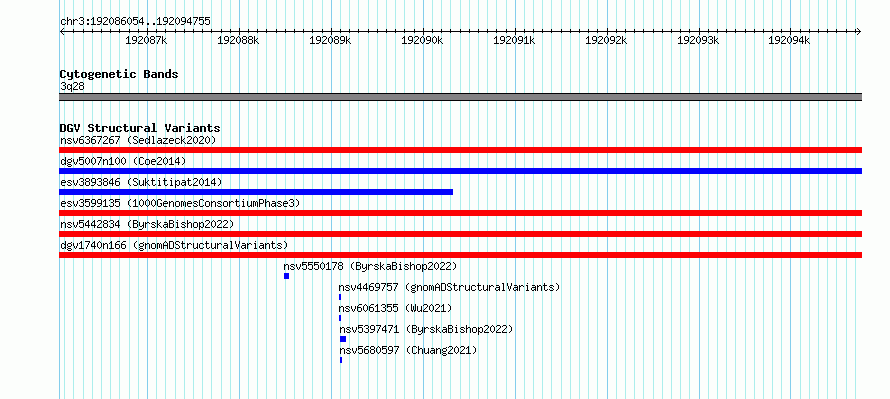Select the small blue square for nsv5550178
890x399 pixels.
pyautogui.click(x=287, y=276)
